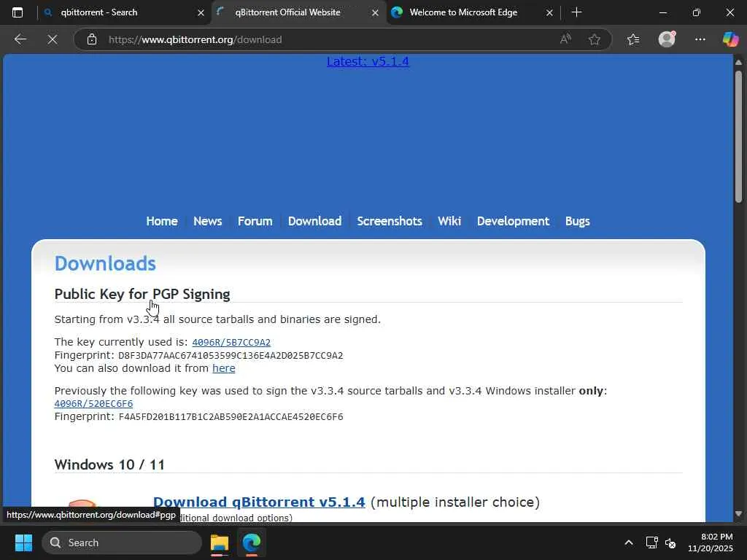Open the Favorites list icon
The image size is (747, 560).
633,39
